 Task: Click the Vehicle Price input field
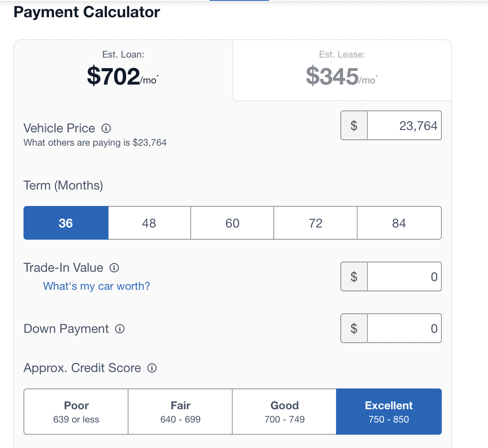pyautogui.click(x=404, y=126)
